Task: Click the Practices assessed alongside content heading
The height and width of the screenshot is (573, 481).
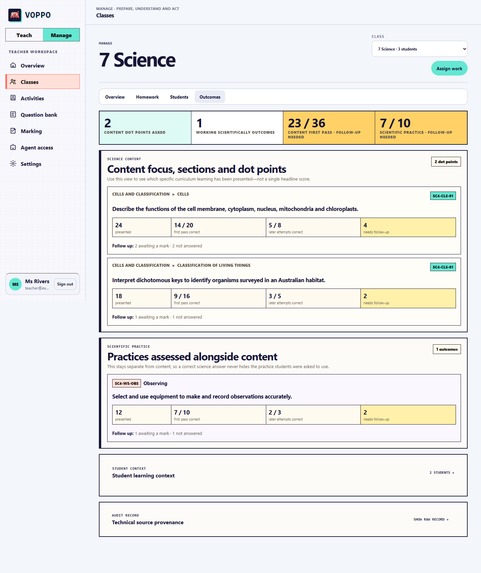Action: coord(192,357)
